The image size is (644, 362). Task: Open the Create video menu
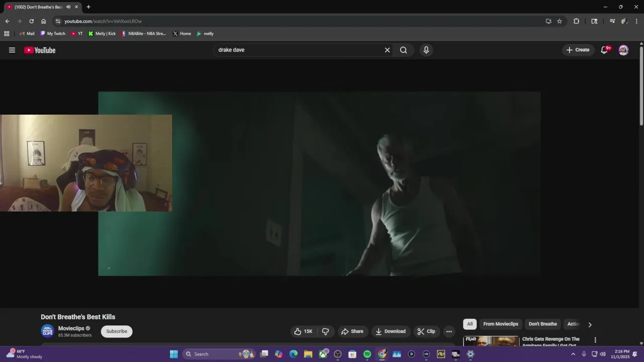[578, 50]
